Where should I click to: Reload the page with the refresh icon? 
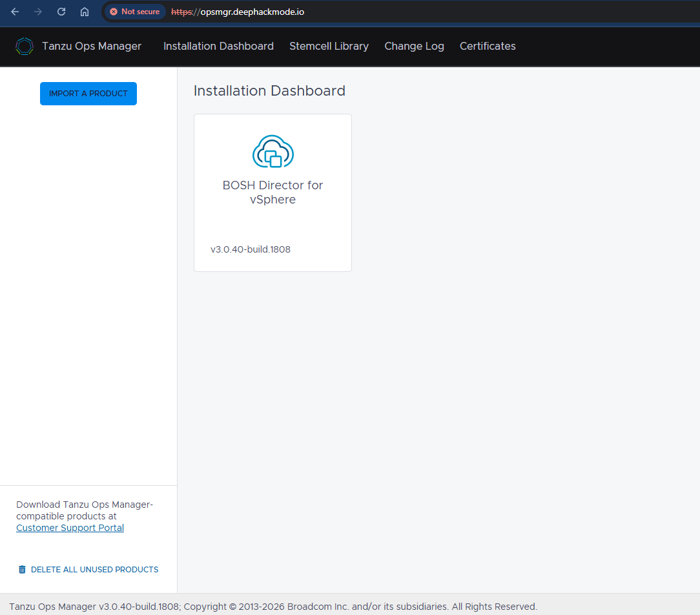click(61, 12)
